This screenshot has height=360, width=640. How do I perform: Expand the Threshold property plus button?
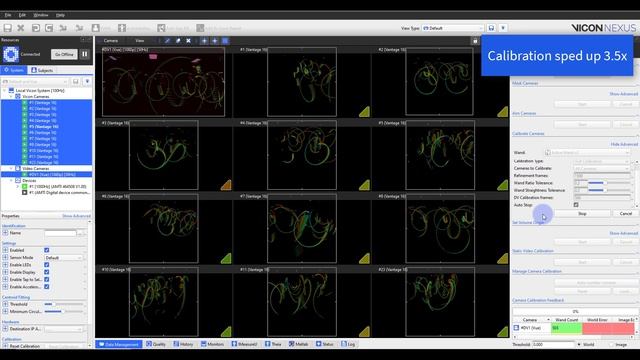click(x=5, y=304)
